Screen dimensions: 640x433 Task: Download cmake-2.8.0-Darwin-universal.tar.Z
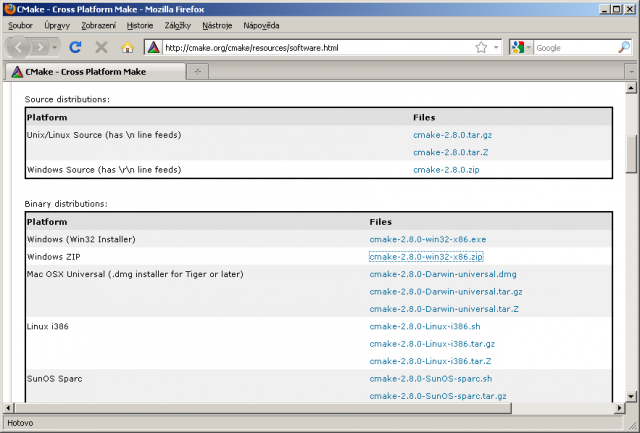(x=444, y=309)
